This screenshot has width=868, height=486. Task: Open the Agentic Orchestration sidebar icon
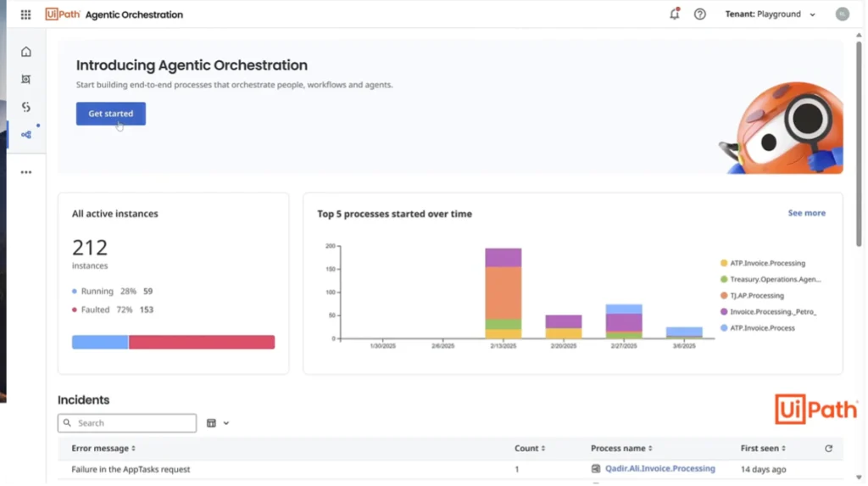26,135
